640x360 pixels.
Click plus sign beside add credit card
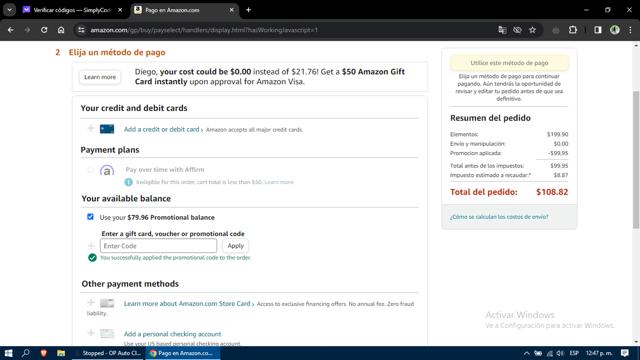91,129
